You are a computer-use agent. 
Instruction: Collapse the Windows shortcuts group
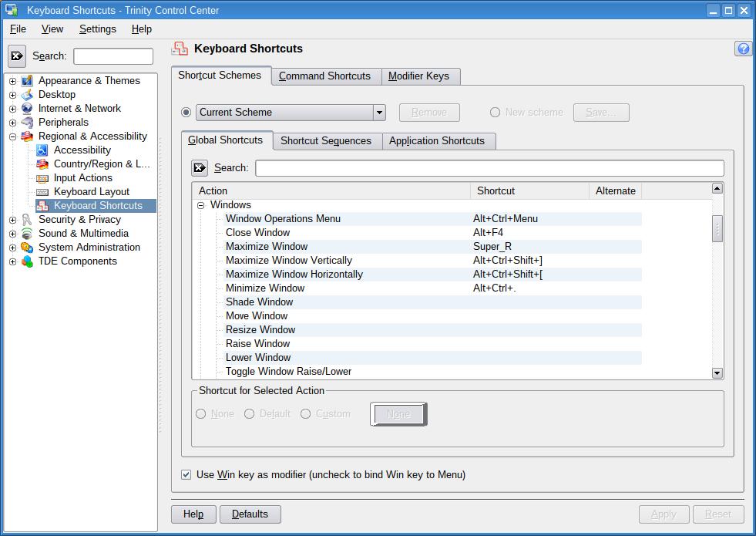[201, 205]
